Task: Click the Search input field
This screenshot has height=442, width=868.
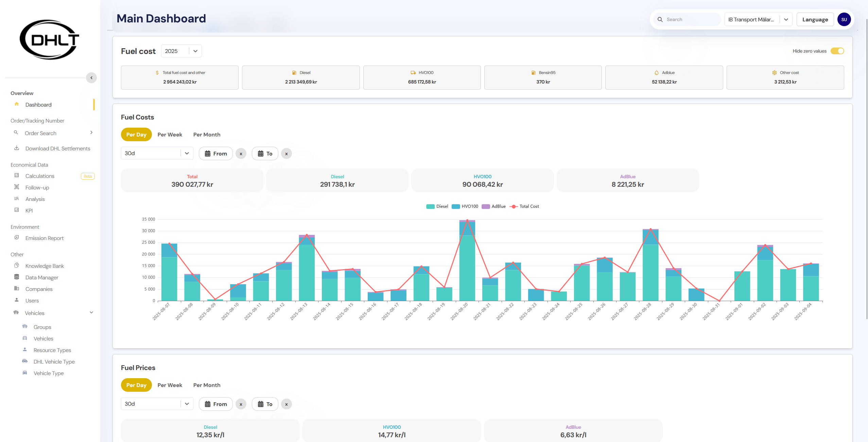Action: tap(690, 19)
